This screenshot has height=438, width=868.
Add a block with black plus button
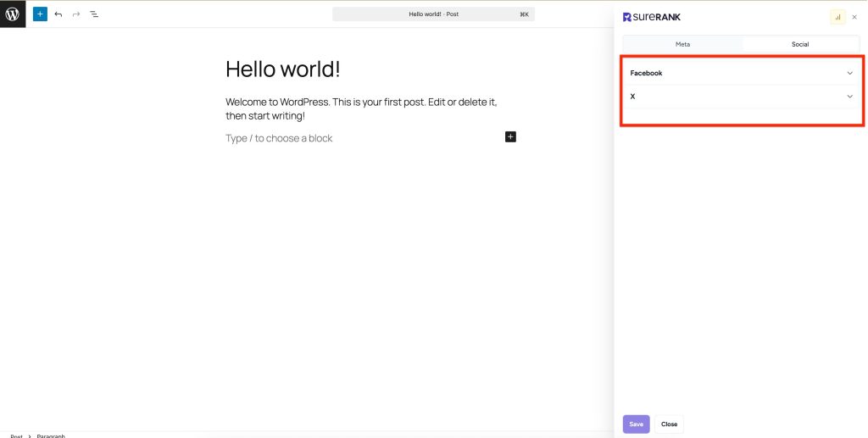(x=510, y=136)
